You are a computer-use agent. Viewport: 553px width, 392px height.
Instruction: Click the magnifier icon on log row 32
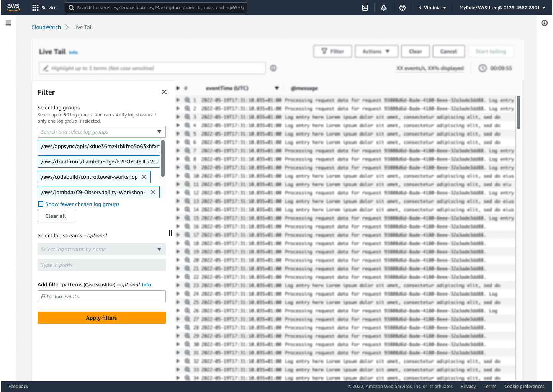187,361
